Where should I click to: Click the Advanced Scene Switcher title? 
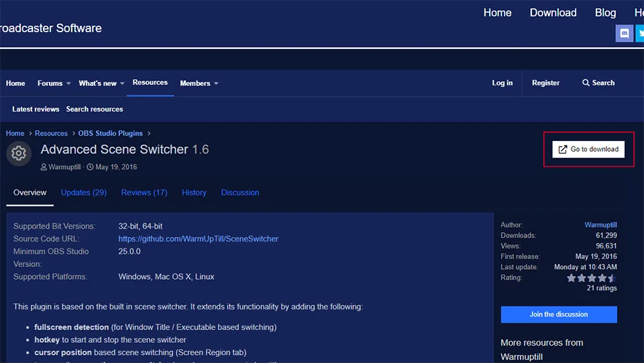[114, 150]
